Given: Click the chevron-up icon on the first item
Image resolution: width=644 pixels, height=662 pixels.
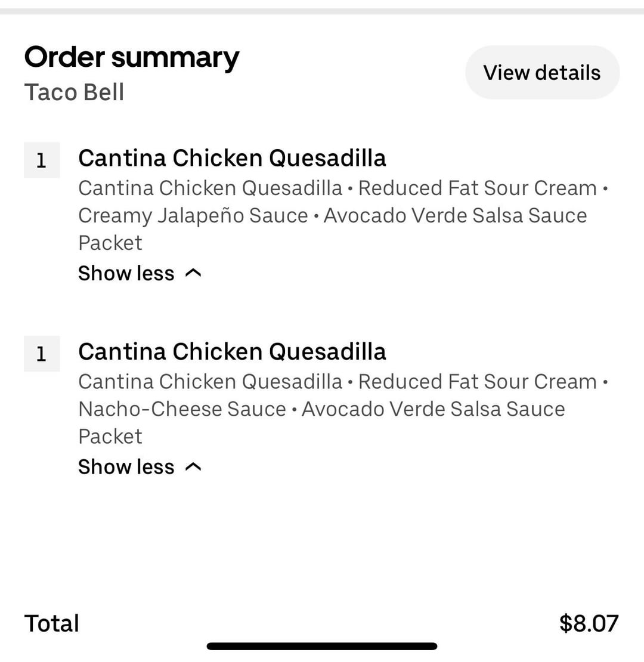Looking at the screenshot, I should 193,273.
